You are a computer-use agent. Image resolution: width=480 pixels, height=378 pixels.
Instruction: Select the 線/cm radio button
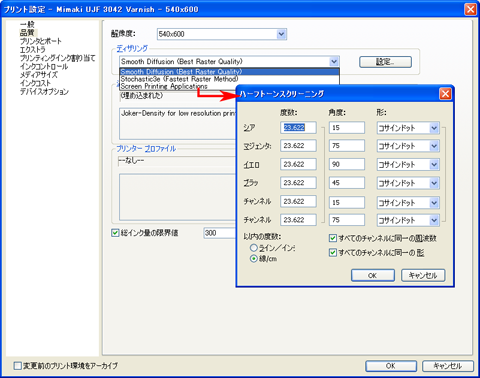tap(254, 259)
